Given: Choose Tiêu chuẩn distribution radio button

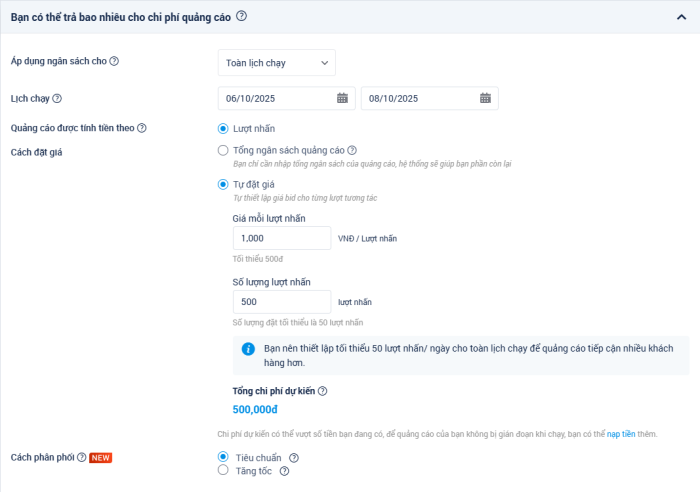Looking at the screenshot, I should coord(223,457).
